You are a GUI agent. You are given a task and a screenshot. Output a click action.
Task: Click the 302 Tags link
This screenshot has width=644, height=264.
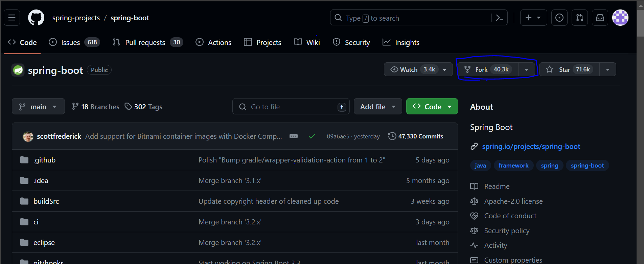[x=143, y=107]
